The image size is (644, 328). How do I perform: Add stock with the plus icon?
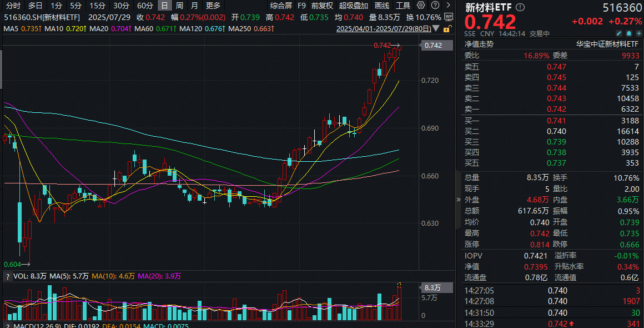pos(638,33)
